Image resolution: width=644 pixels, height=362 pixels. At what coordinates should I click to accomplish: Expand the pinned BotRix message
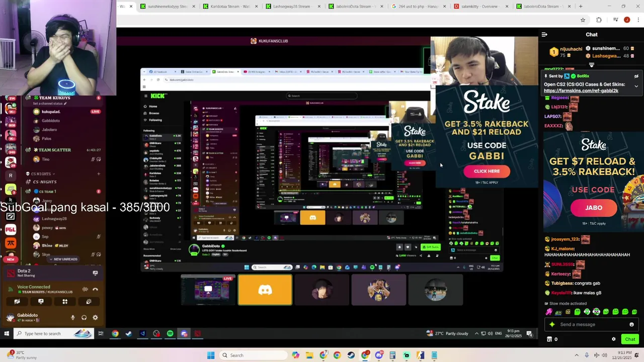636,86
